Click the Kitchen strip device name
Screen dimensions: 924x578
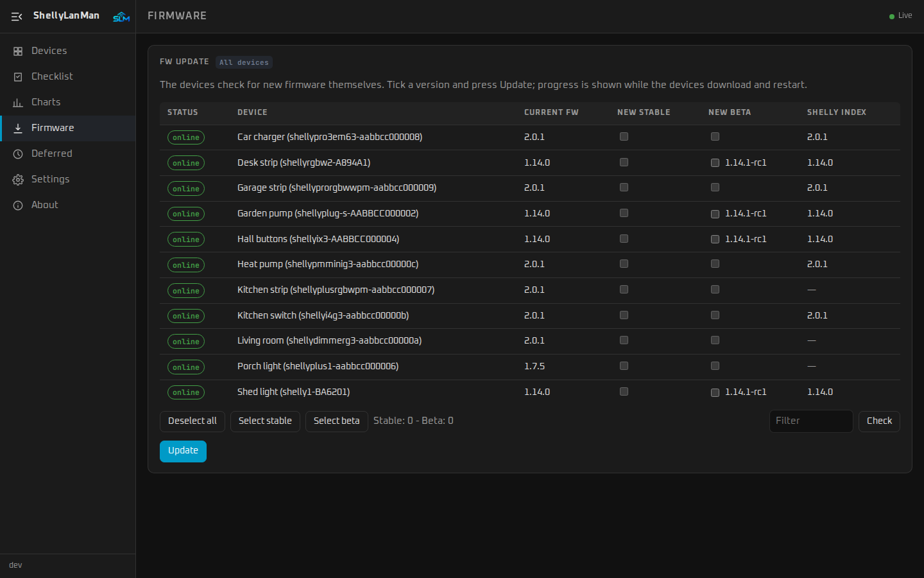[336, 290]
